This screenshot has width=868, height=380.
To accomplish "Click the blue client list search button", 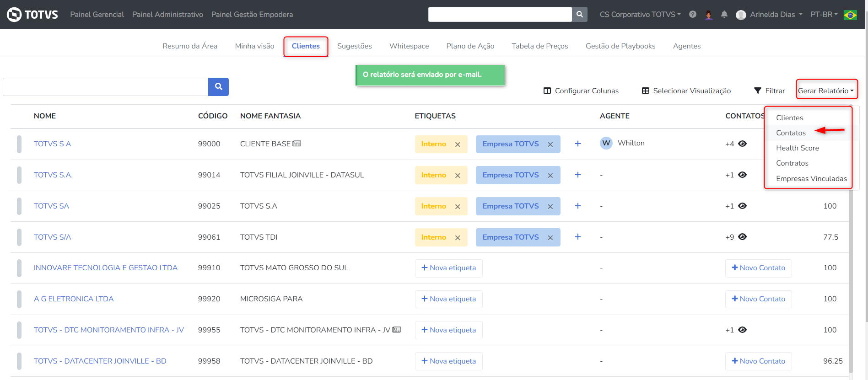I will click(218, 87).
